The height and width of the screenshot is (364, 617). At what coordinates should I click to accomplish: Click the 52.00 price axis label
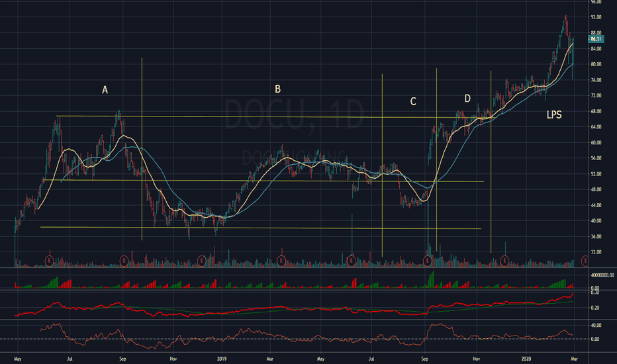[596, 174]
